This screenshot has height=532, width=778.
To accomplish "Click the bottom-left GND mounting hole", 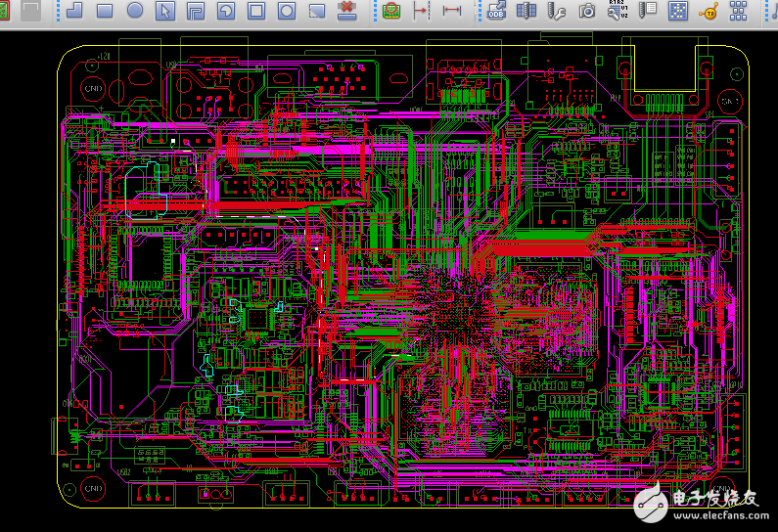I will [93, 487].
